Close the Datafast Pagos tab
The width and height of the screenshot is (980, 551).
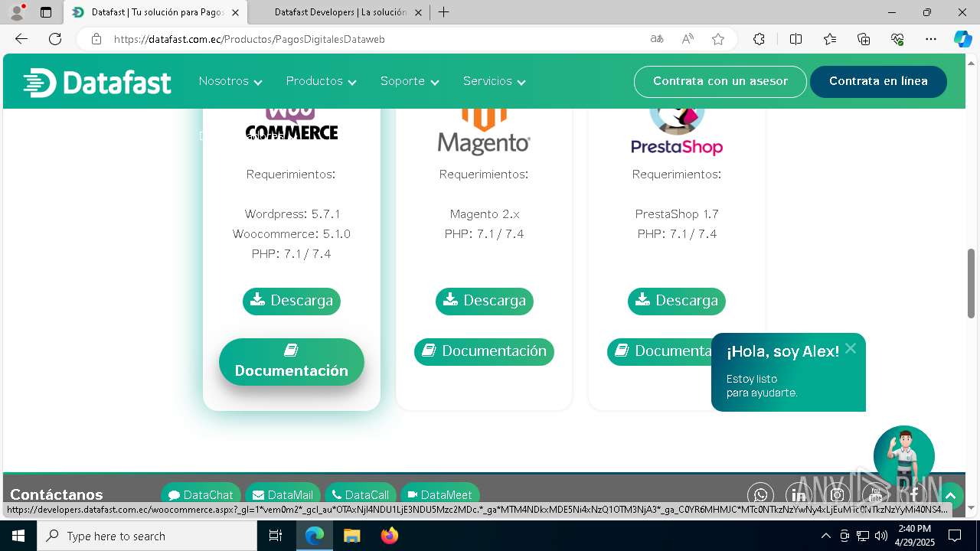(235, 12)
